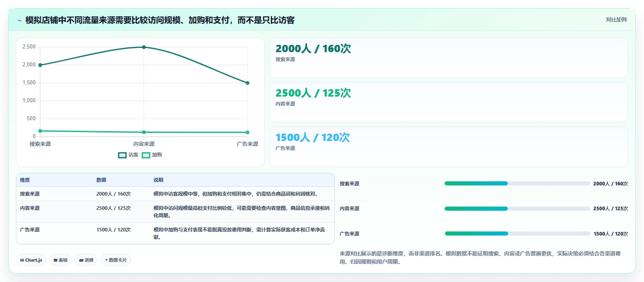Click the 内容来源 x-axis label on chart
644x282 pixels.
[144, 144]
